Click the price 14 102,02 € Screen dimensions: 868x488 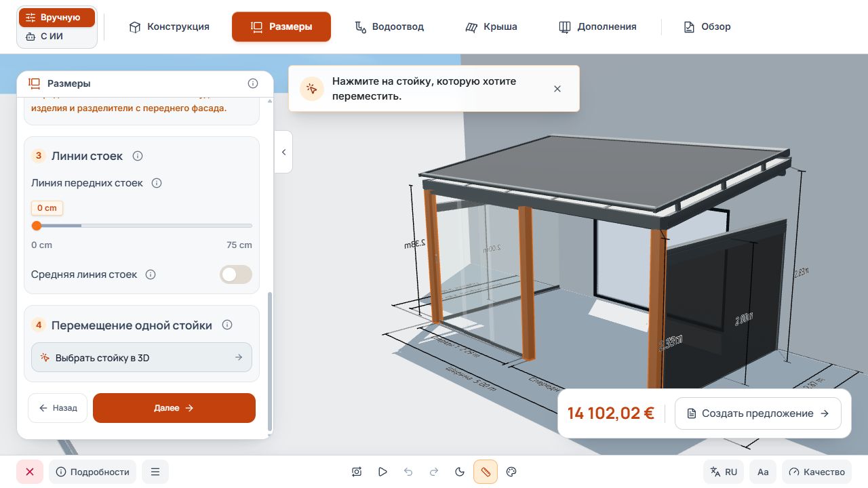[x=611, y=413]
